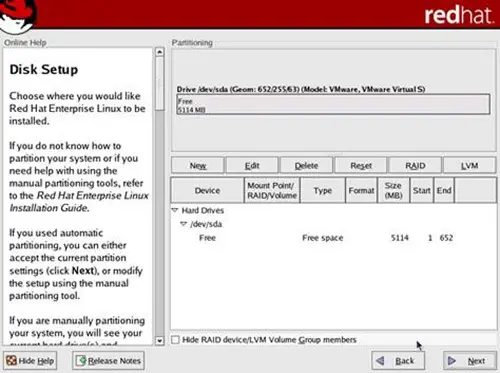Click the Size (MB) column header
The height and width of the screenshot is (373, 500).
coord(393,190)
